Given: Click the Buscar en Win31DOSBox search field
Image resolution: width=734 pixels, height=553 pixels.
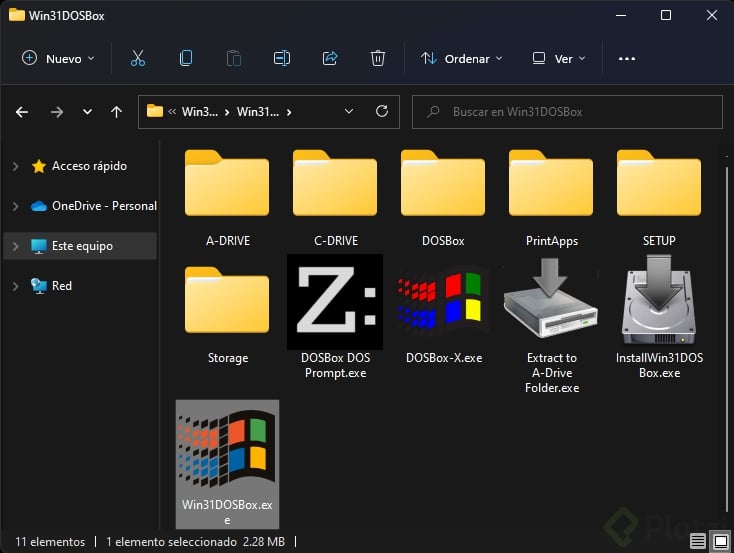Looking at the screenshot, I should [x=567, y=112].
